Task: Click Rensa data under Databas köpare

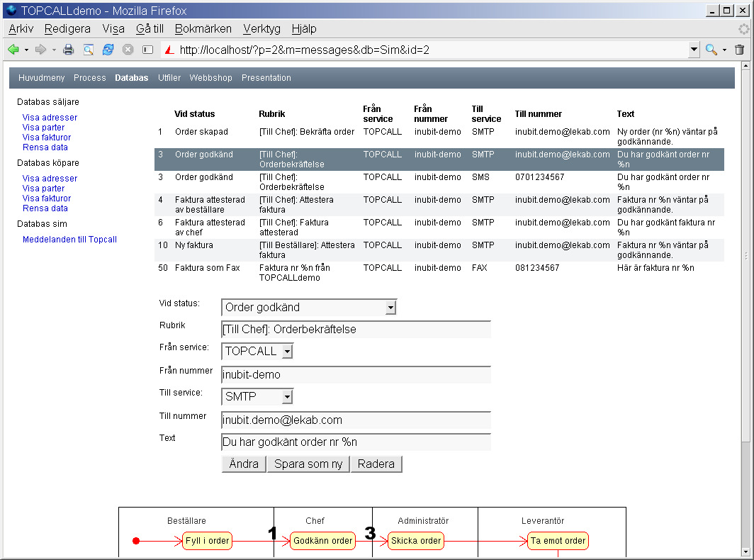Action: tap(45, 208)
